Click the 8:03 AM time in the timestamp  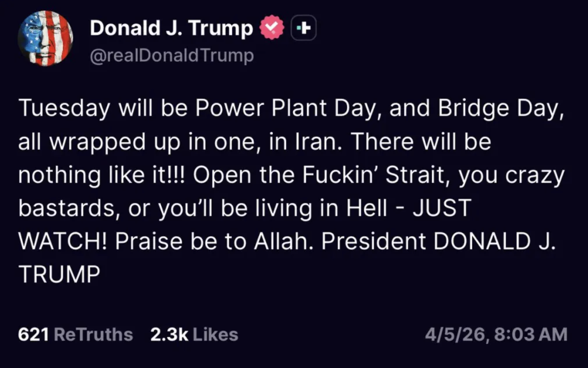[x=531, y=335]
